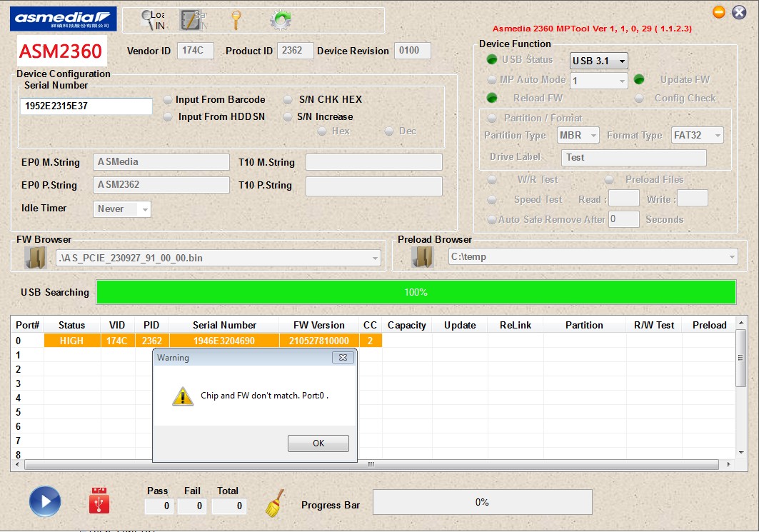759x532 pixels.
Task: Toggle the Partition / Format option
Action: 492,118
